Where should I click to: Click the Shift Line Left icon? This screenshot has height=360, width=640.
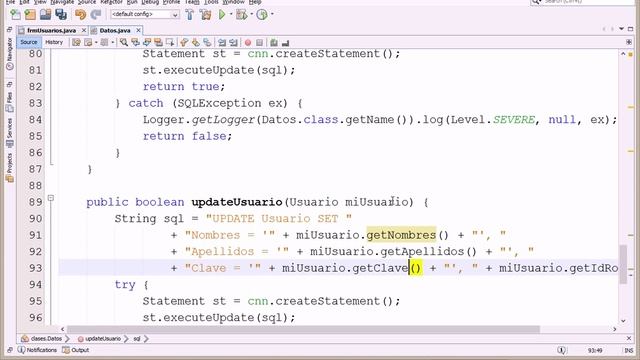[222, 42]
